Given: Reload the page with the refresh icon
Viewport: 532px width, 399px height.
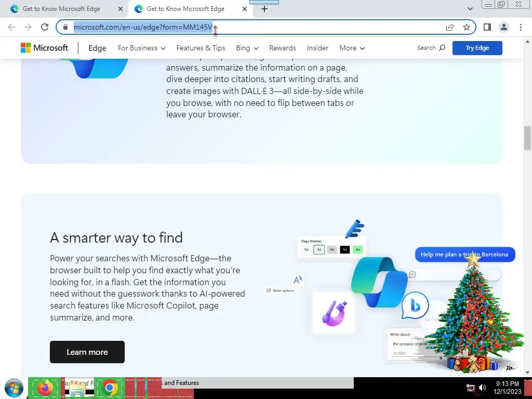Looking at the screenshot, I should coord(45,27).
